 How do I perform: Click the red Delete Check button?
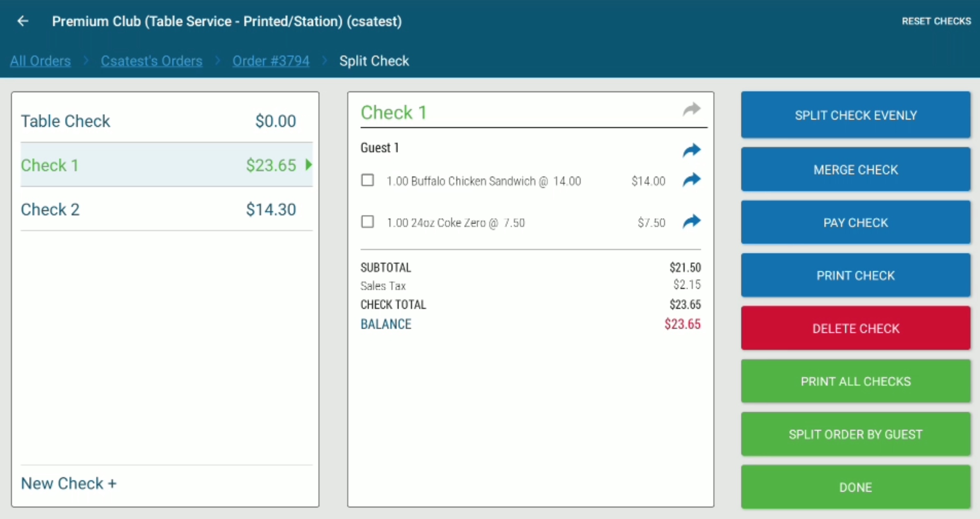856,328
